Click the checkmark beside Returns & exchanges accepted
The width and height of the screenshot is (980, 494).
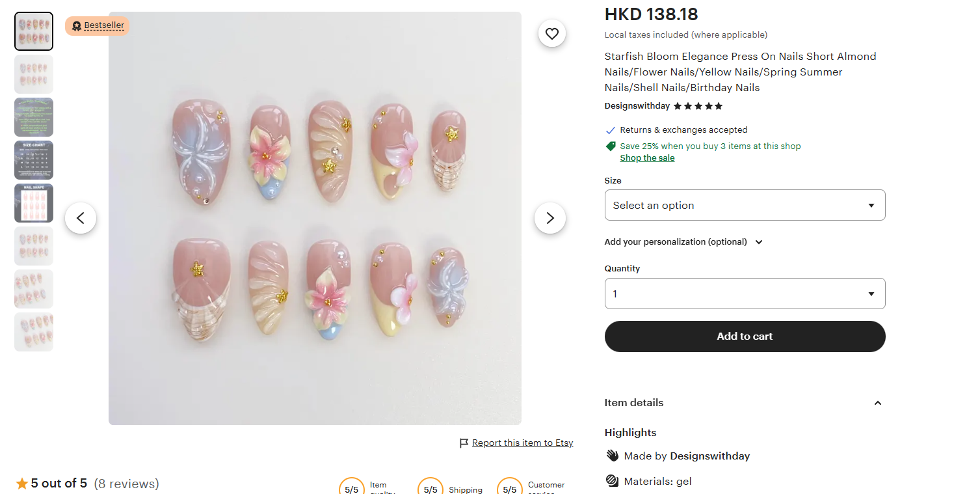tap(609, 130)
